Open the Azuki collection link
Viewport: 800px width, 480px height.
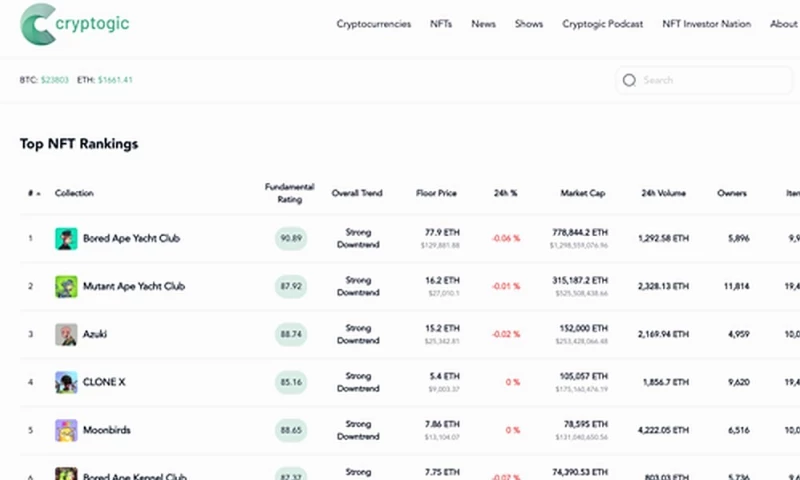pos(95,334)
